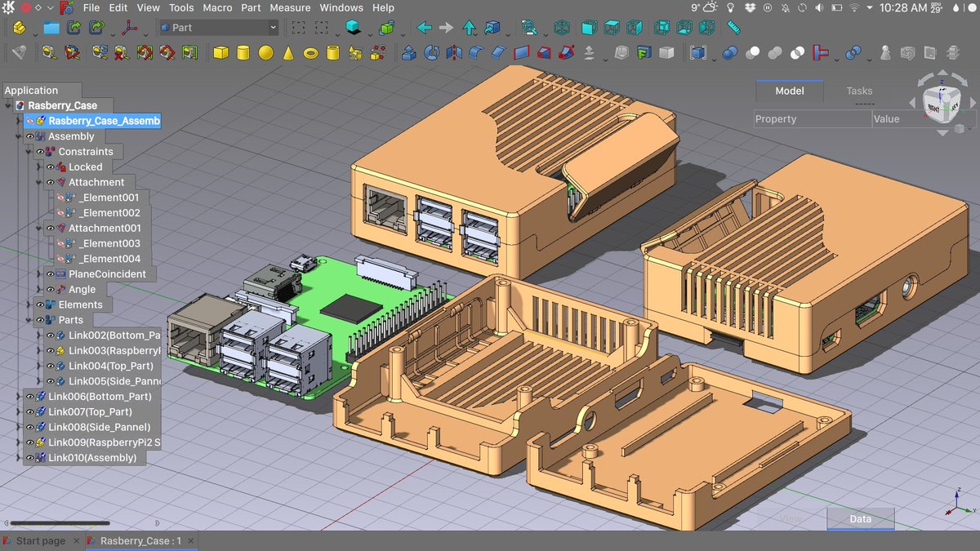Click the measure ruler icon

click(x=733, y=27)
